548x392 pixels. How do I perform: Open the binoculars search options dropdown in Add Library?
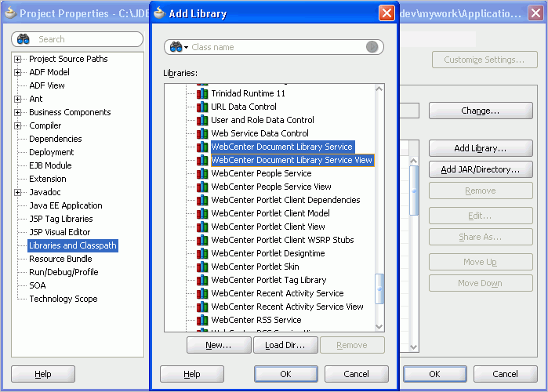tap(186, 47)
